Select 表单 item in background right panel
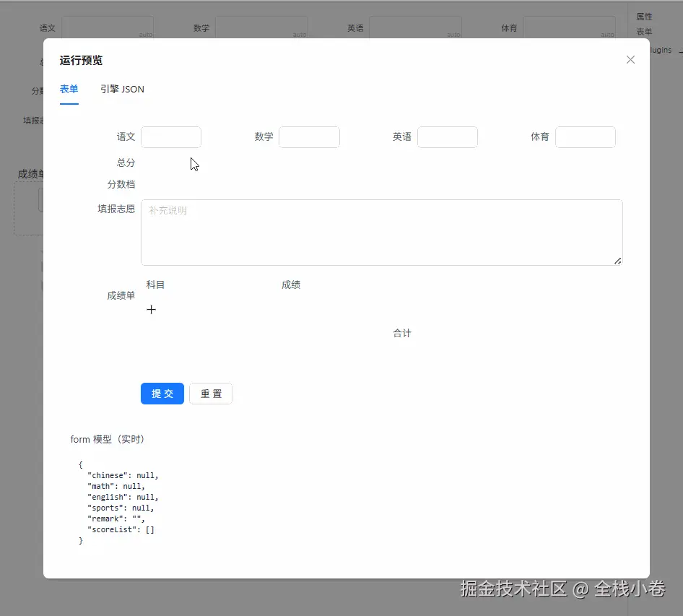The image size is (683, 616). click(644, 31)
